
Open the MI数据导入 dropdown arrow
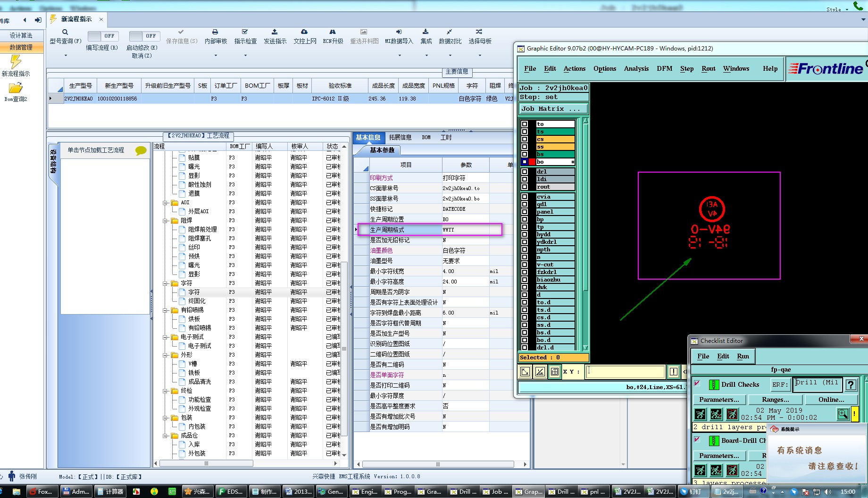(399, 56)
